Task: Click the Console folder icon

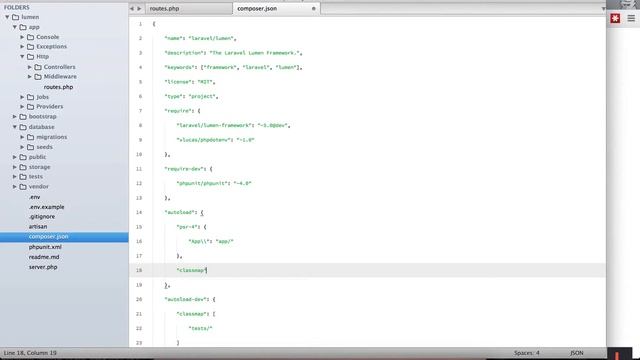Action: pos(31,37)
